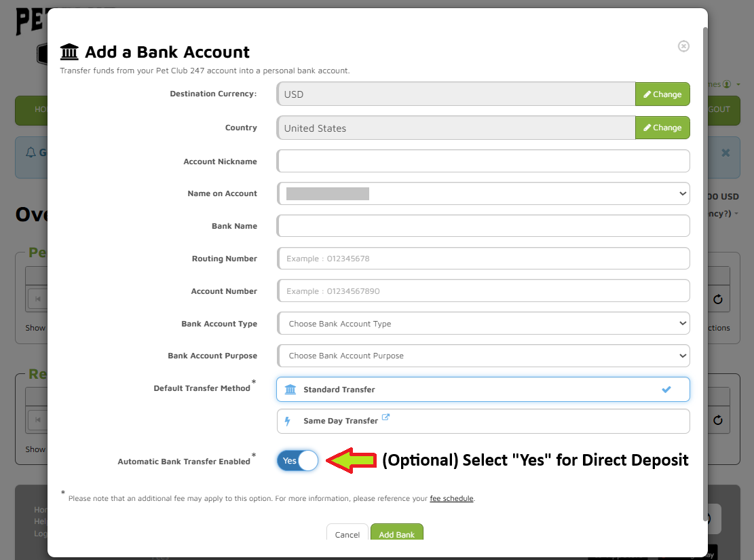The image size is (754, 560).
Task: Toggle Automatic Bank Transfer Enabled switch
Action: [297, 461]
